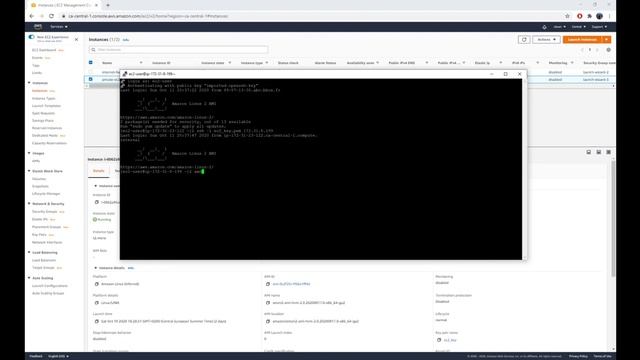Open Terms of Use footer link
640x360 pixels.
602,356
